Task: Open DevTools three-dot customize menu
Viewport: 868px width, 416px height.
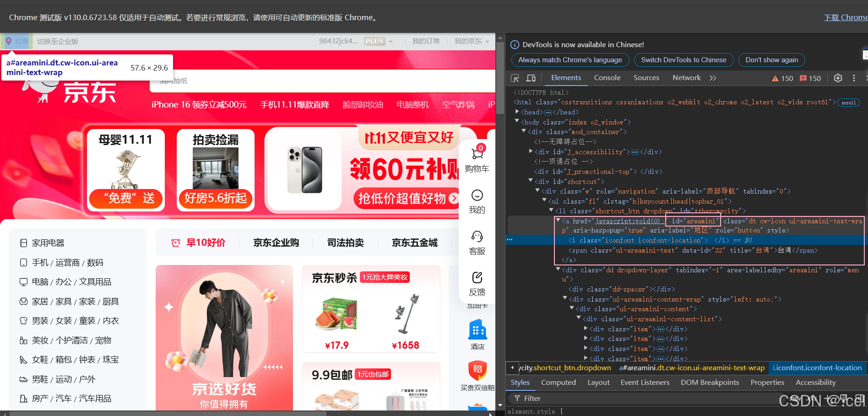Action: (854, 78)
